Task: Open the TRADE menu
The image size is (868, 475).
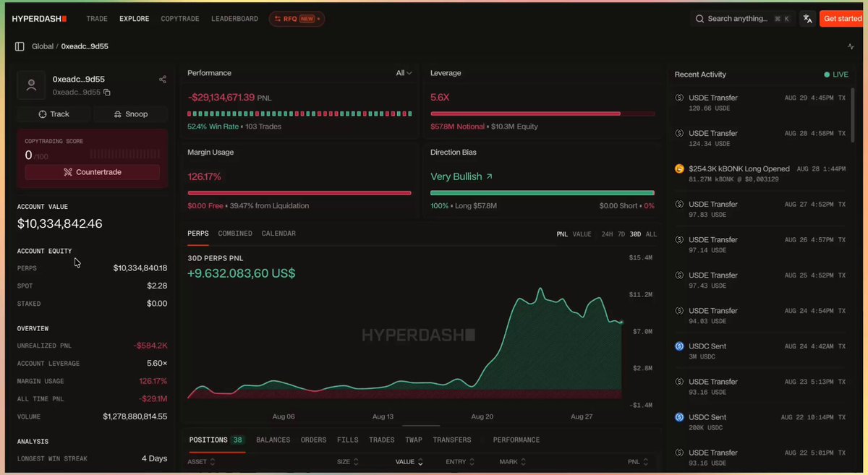Action: pos(97,19)
